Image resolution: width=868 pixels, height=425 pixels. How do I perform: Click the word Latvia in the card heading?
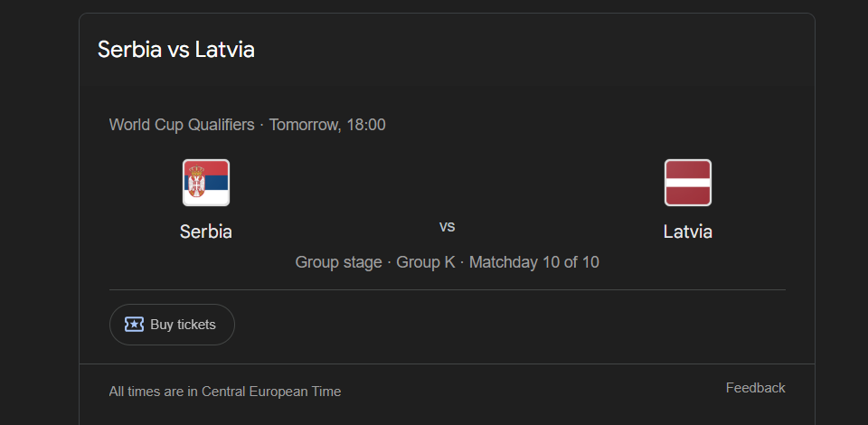coord(225,50)
